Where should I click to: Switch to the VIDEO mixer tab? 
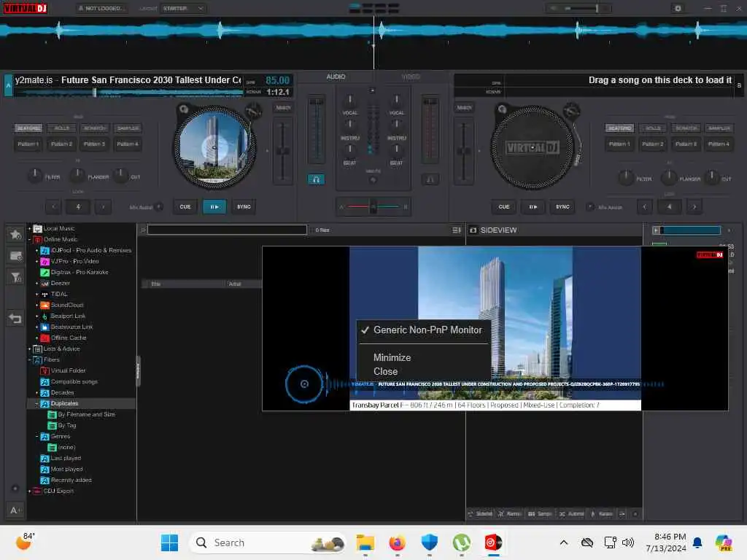pyautogui.click(x=411, y=77)
